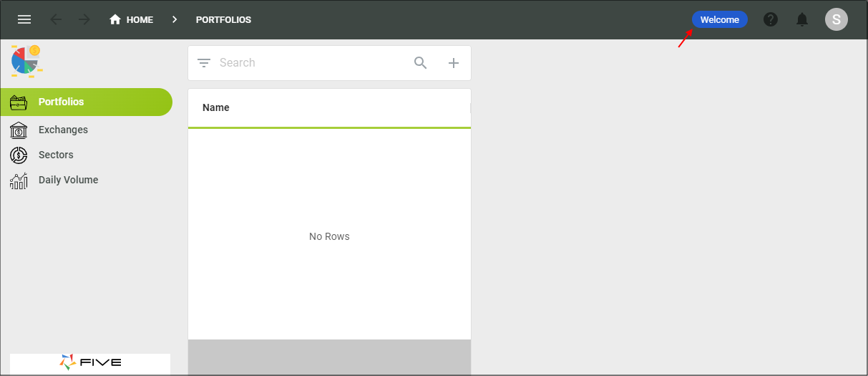Image resolution: width=868 pixels, height=376 pixels.
Task: Add a new portfolio with the plus icon
Action: pos(454,63)
